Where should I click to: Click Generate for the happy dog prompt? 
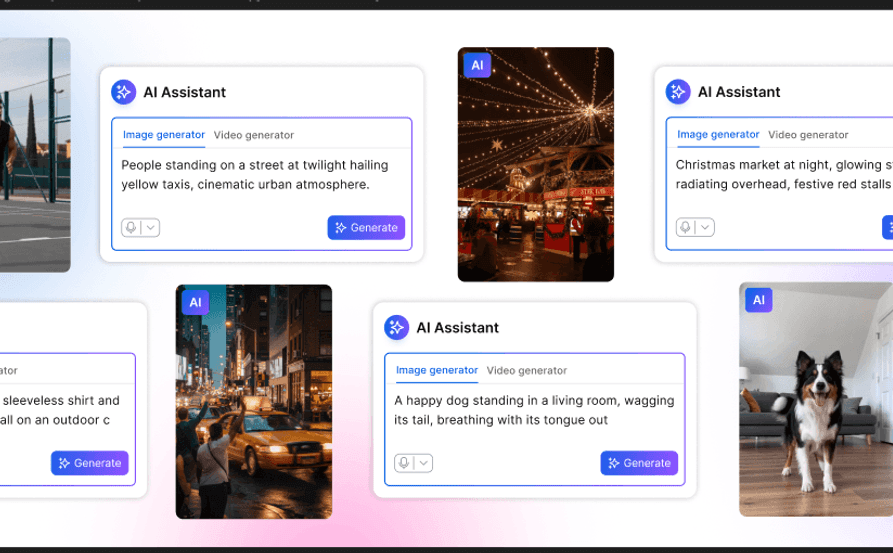coord(639,463)
